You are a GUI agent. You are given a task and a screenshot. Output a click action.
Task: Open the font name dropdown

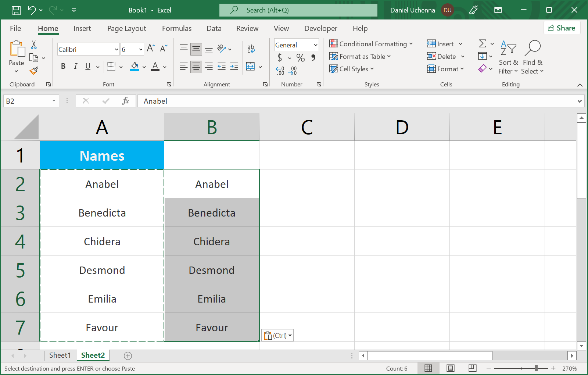[x=116, y=49]
